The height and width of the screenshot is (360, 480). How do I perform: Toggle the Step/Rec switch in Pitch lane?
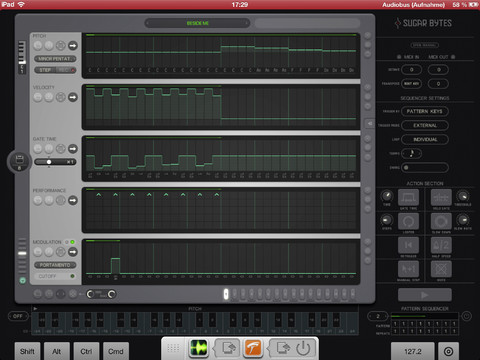click(55, 70)
